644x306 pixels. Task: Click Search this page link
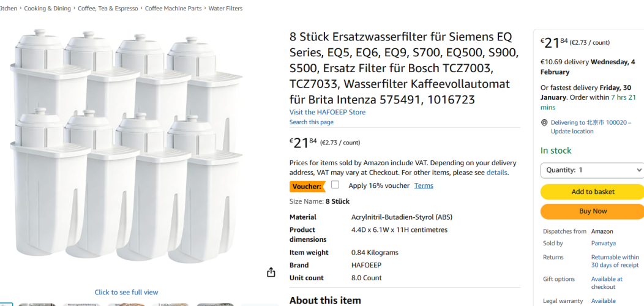[x=312, y=122]
